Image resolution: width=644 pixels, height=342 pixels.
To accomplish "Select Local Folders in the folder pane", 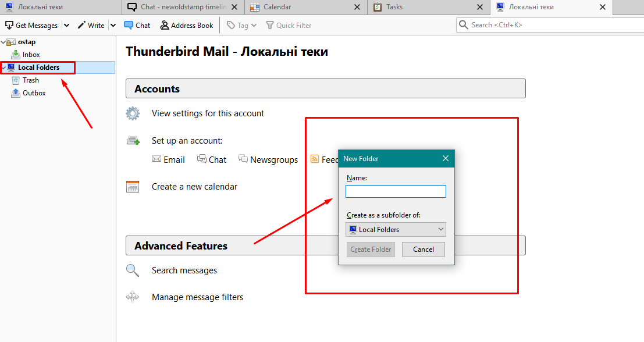I will (x=38, y=67).
